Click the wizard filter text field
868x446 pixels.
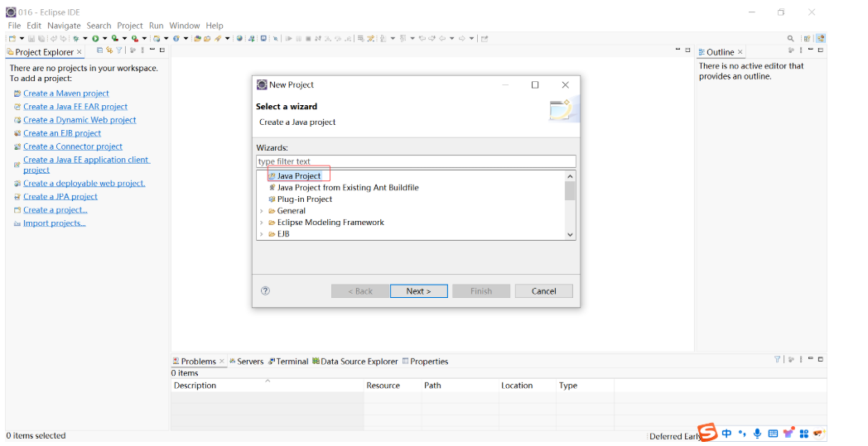(416, 161)
